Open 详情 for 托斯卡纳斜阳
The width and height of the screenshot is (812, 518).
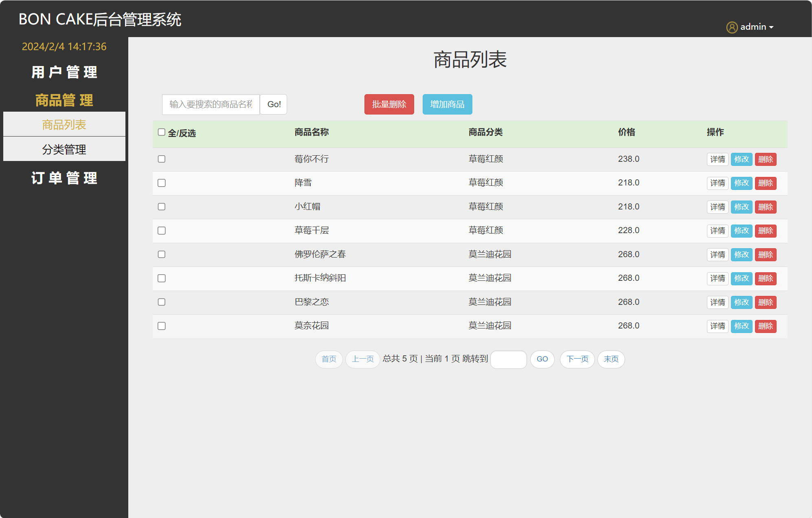point(717,278)
